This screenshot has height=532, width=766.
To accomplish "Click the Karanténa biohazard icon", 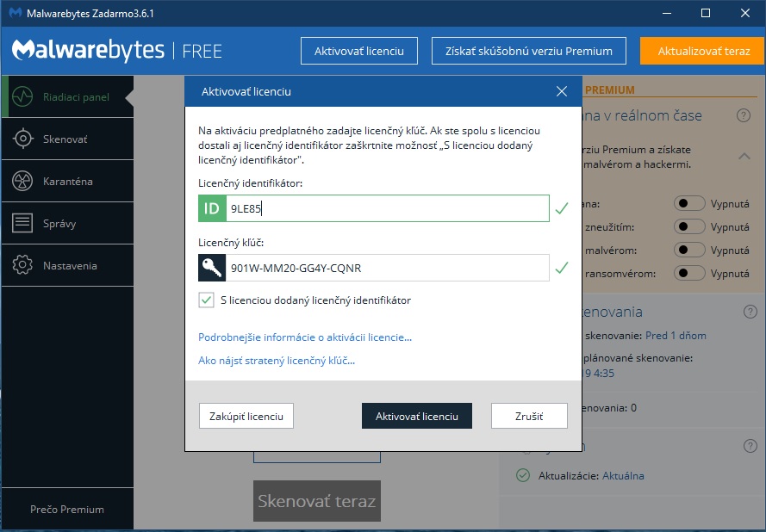I will click(x=22, y=182).
